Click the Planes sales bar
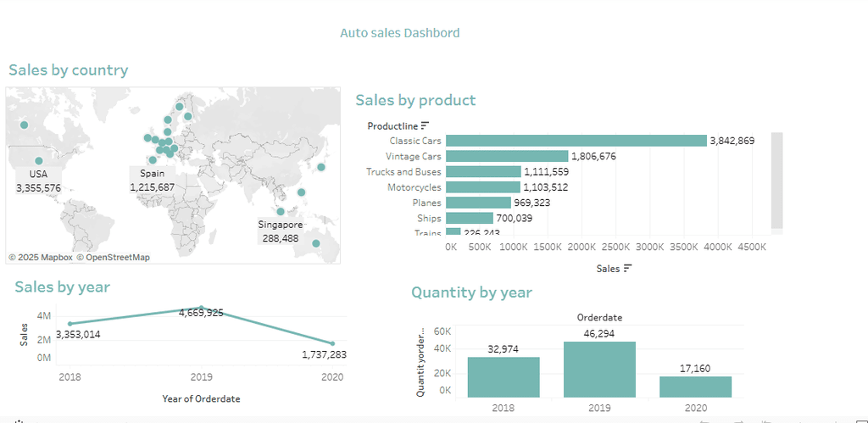Image resolution: width=868 pixels, height=423 pixels. tap(477, 203)
